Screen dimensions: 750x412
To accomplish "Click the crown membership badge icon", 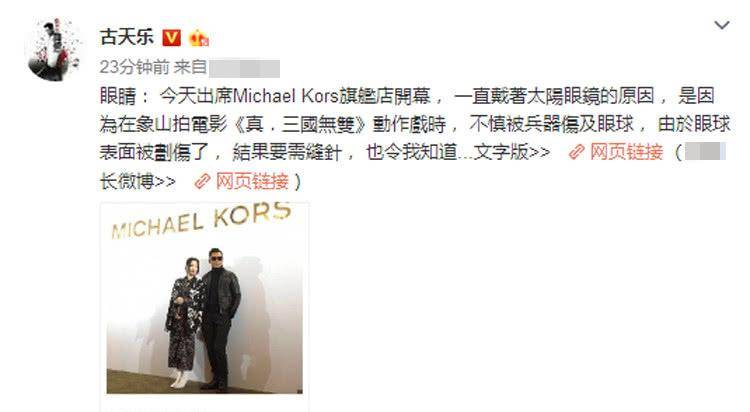I will tap(199, 38).
